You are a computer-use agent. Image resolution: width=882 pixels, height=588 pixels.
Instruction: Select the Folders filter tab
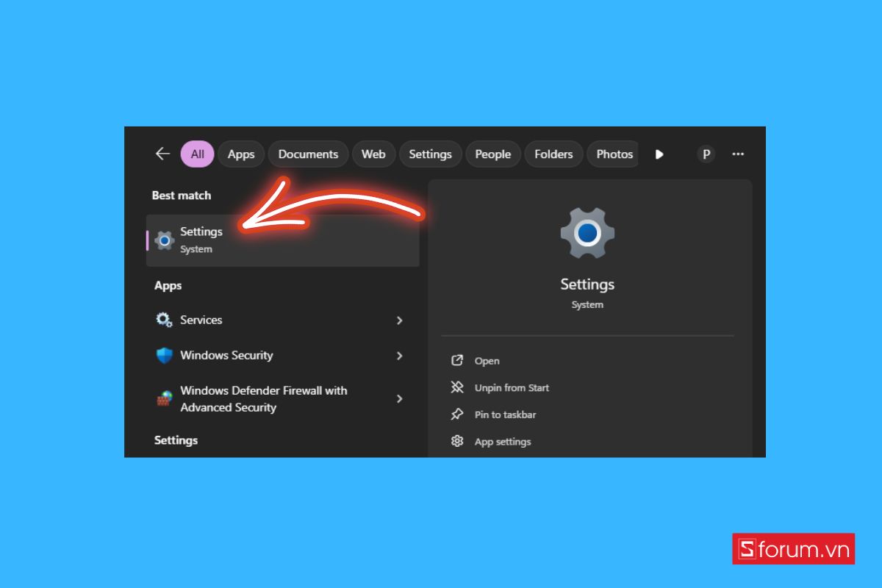coord(553,154)
